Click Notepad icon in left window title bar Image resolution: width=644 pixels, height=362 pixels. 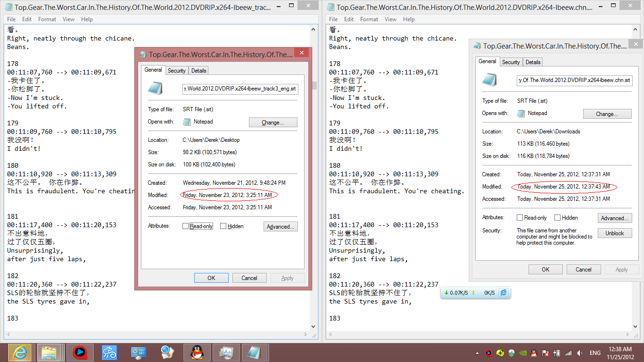point(8,7)
